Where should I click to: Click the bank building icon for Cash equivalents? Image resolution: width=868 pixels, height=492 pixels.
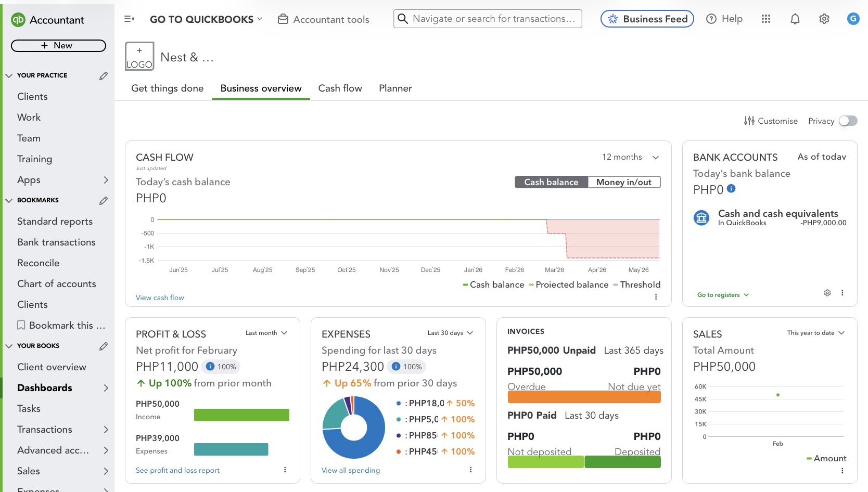coord(701,217)
